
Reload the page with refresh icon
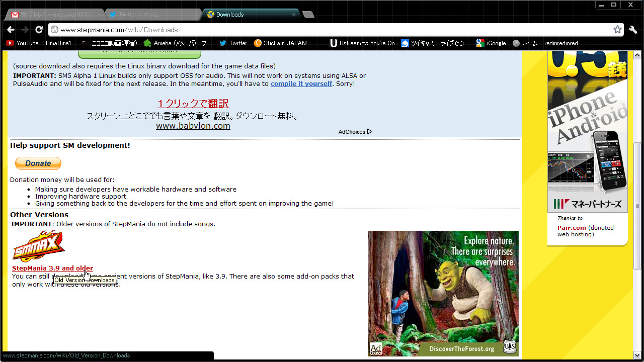(x=39, y=30)
